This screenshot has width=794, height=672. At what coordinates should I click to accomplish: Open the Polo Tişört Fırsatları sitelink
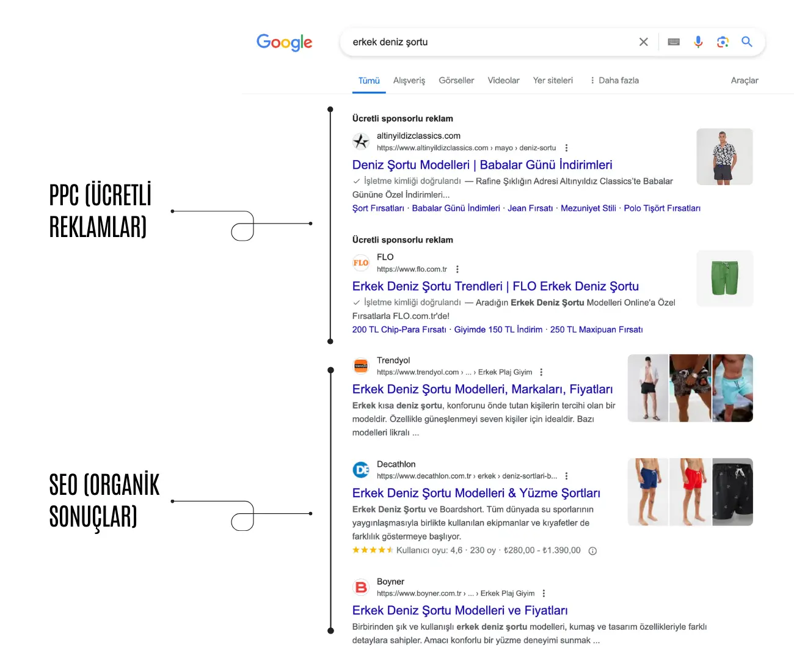(662, 208)
